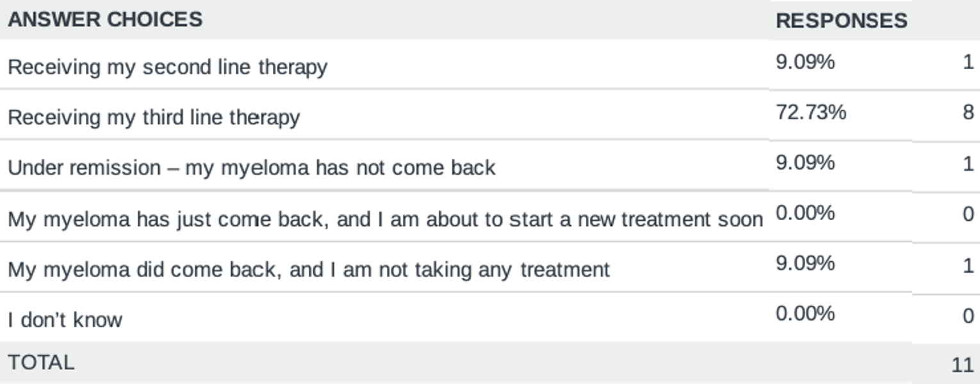
Task: Click the ANSWER CHOICES column header
Action: (x=105, y=19)
